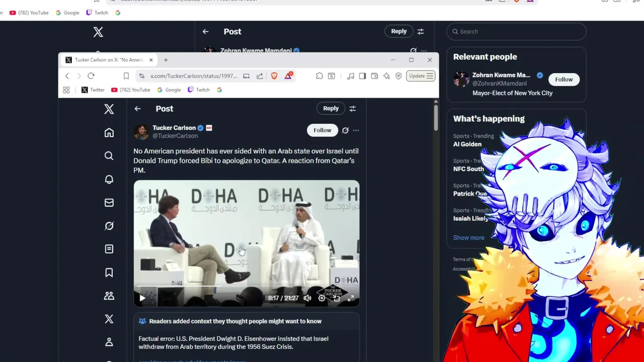Image resolution: width=644 pixels, height=362 pixels.
Task: Open Twitter bookmark in front window
Action: click(93, 90)
